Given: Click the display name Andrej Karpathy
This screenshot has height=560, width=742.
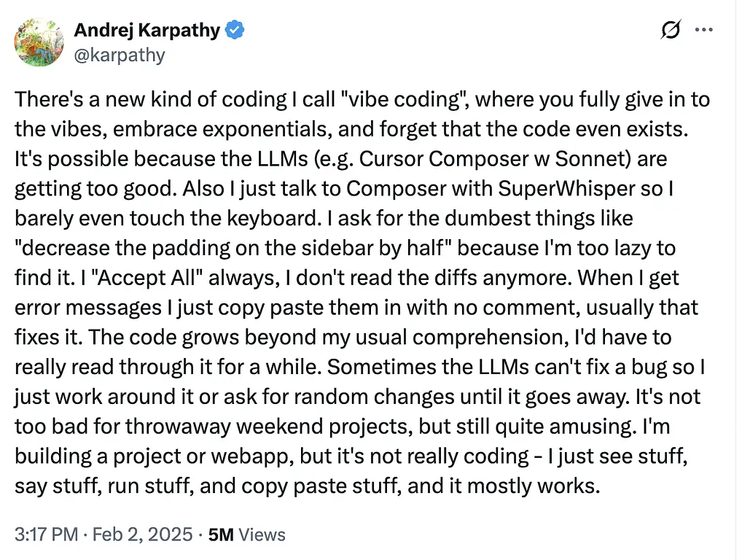Looking at the screenshot, I should [x=147, y=30].
